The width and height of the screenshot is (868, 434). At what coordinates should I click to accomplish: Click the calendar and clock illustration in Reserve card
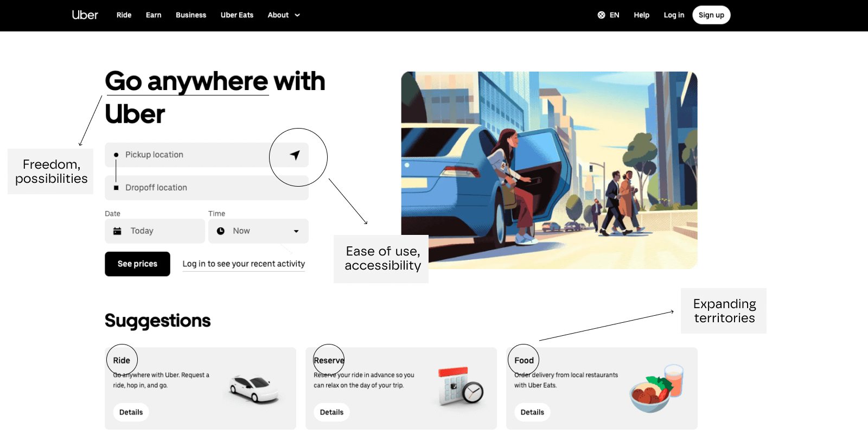[x=461, y=386]
